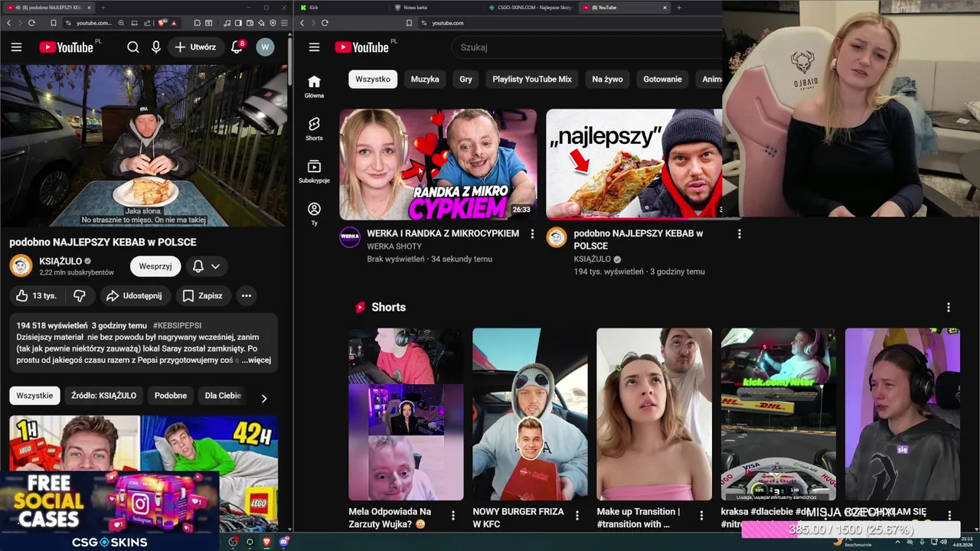Open WERKA SHOTY channel link

(x=394, y=246)
